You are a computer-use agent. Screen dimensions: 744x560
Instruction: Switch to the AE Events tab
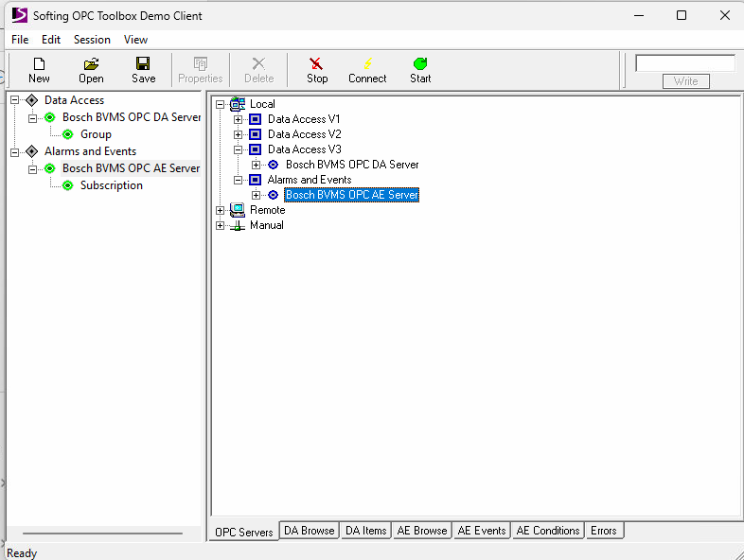point(482,531)
